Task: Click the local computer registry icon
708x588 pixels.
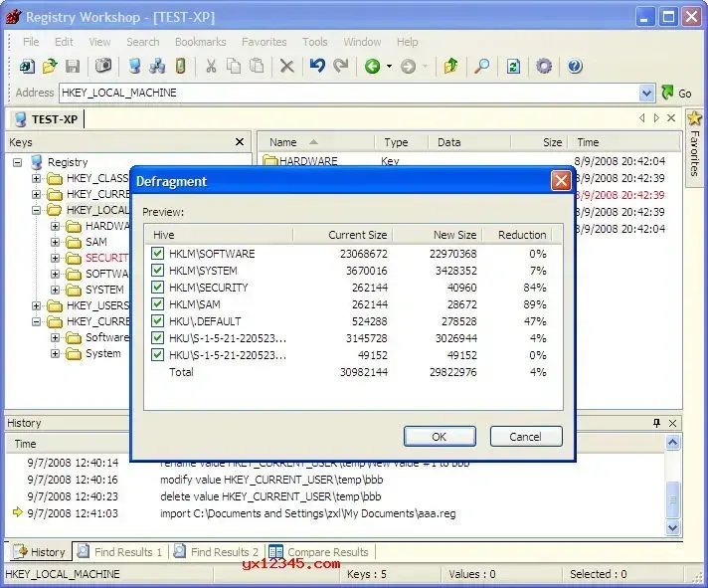Action: tap(134, 67)
